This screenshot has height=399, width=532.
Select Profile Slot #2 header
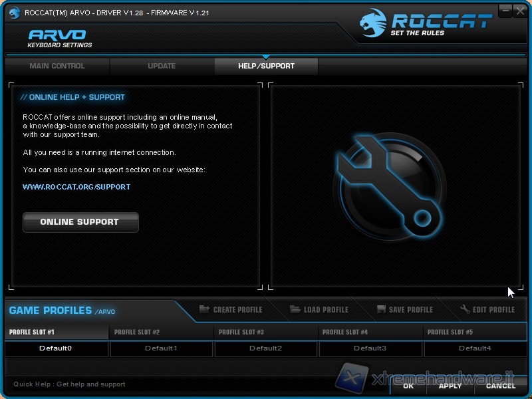[137, 332]
